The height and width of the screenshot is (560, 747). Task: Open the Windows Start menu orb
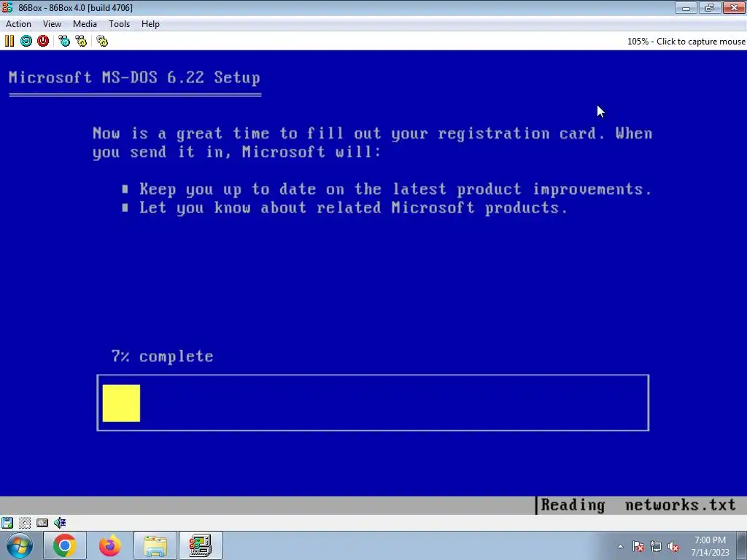click(x=19, y=545)
